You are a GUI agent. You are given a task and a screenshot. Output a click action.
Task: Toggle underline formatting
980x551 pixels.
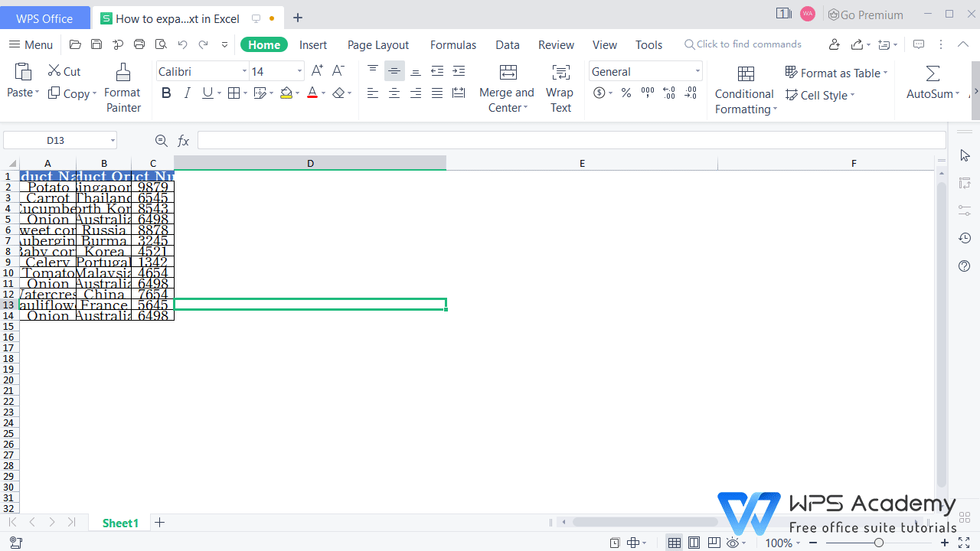207,93
